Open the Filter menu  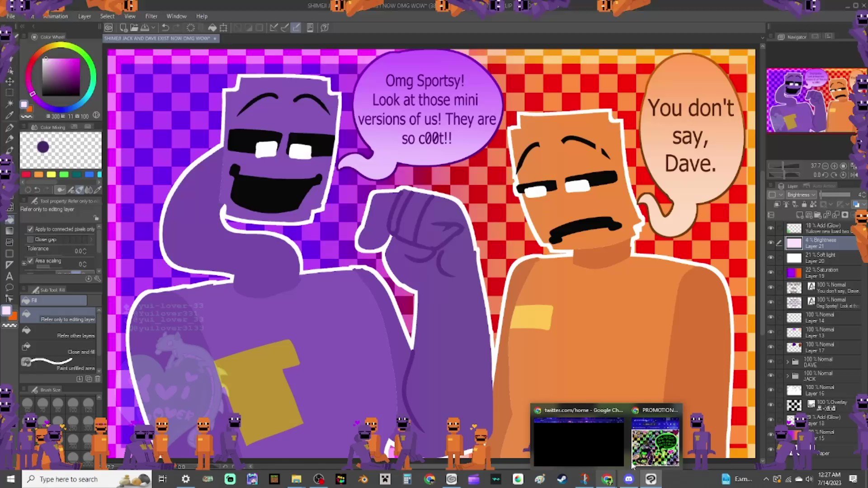(151, 16)
